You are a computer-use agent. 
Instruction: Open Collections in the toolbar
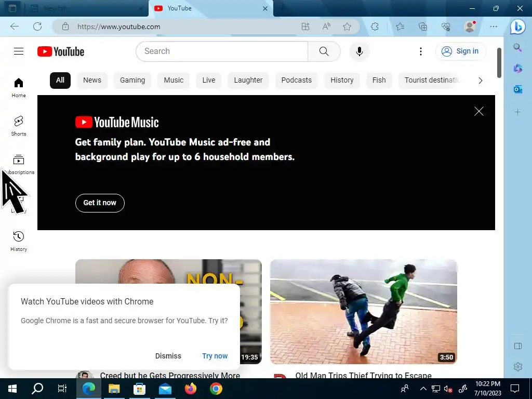423,26
